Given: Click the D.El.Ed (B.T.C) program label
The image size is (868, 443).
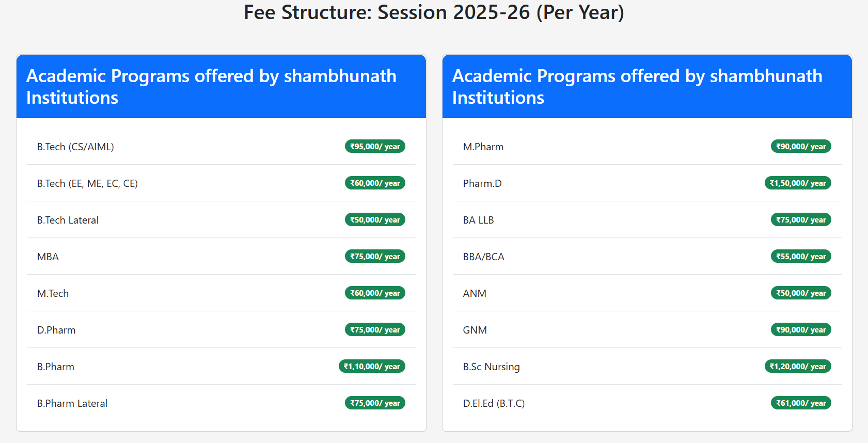Looking at the screenshot, I should pos(494,403).
